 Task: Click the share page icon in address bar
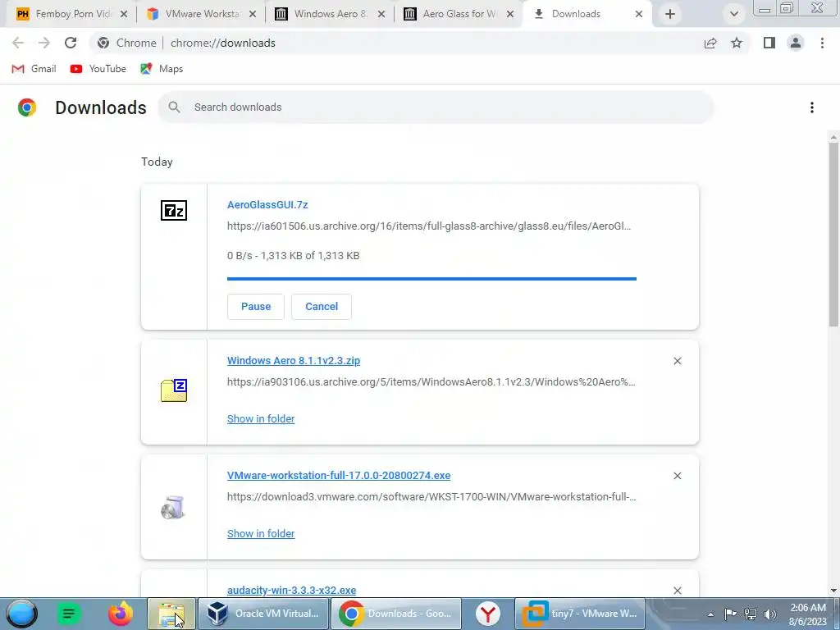(710, 43)
